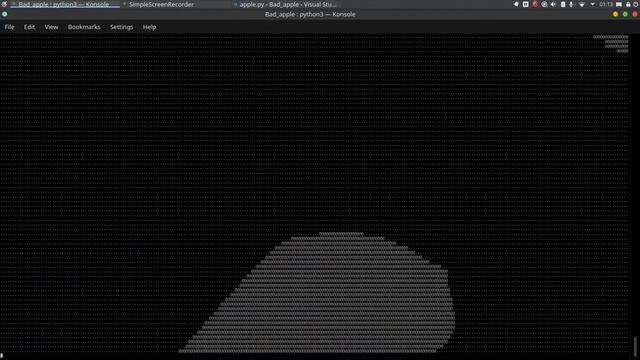Click the Konsole window menu icon in the title bar

point(4,14)
